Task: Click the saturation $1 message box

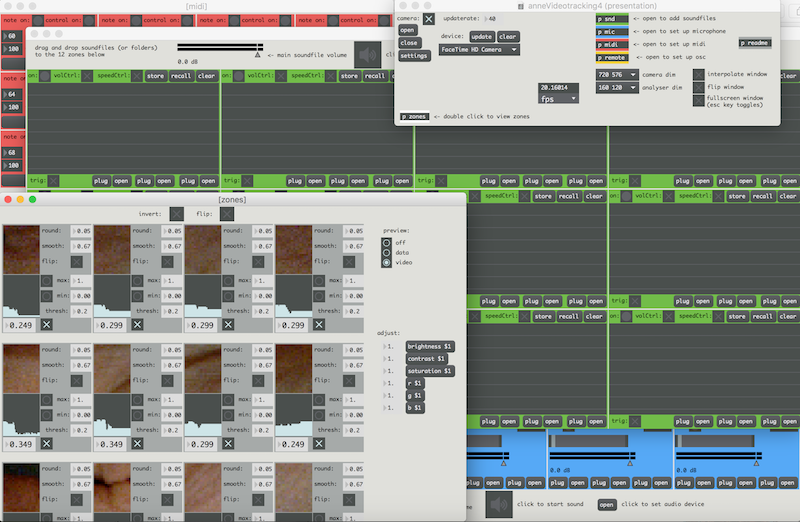Action: 430,371
